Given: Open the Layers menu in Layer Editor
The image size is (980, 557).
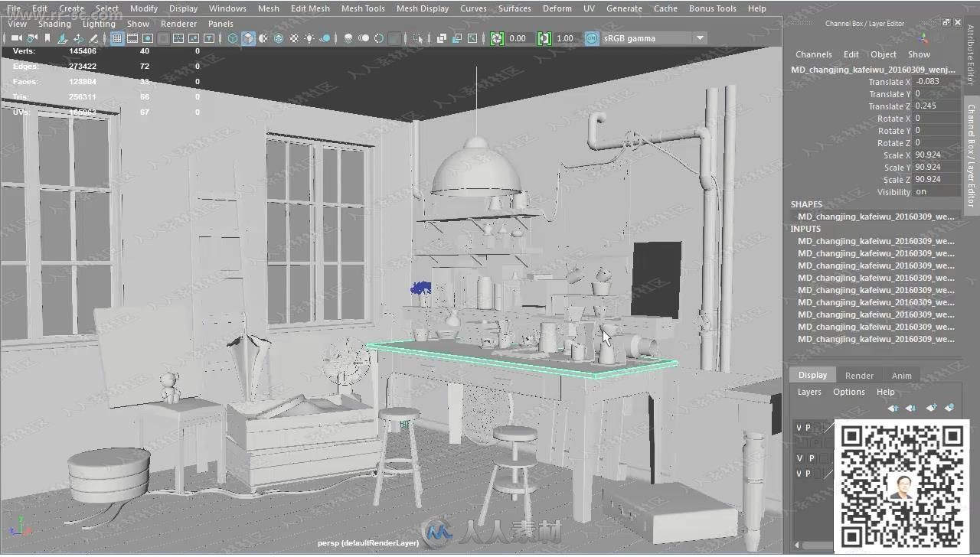Looking at the screenshot, I should (x=809, y=392).
